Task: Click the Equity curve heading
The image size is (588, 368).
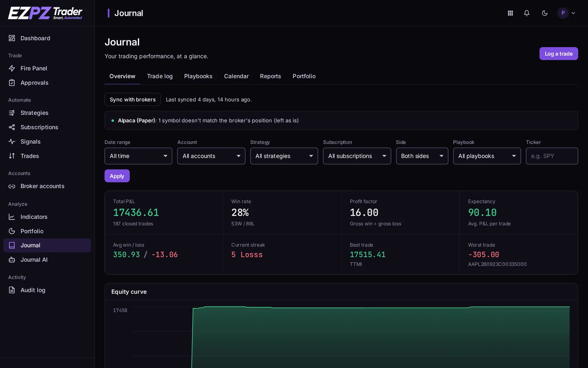Action: [x=129, y=291]
